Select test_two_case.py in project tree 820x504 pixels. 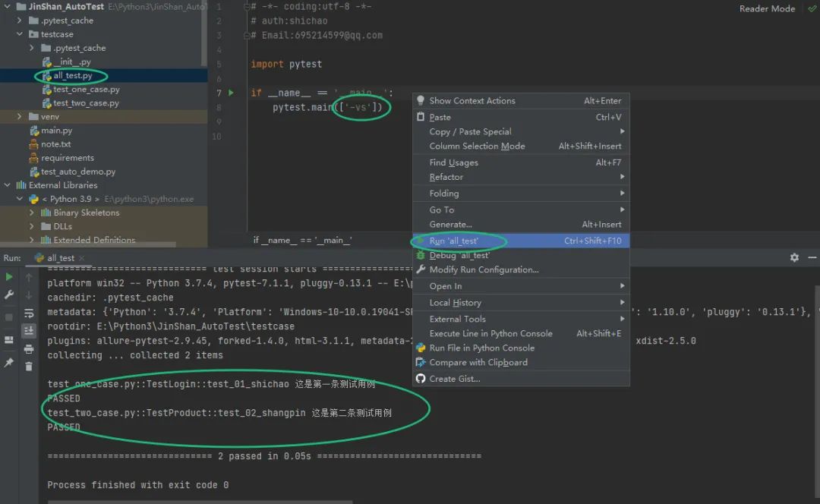coord(86,103)
